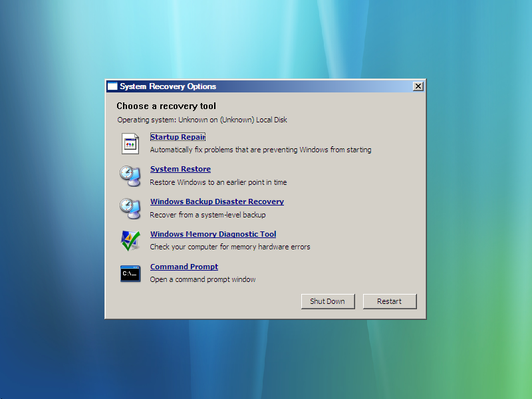
Task: Close the System Recovery Options dialog
Action: click(x=418, y=86)
